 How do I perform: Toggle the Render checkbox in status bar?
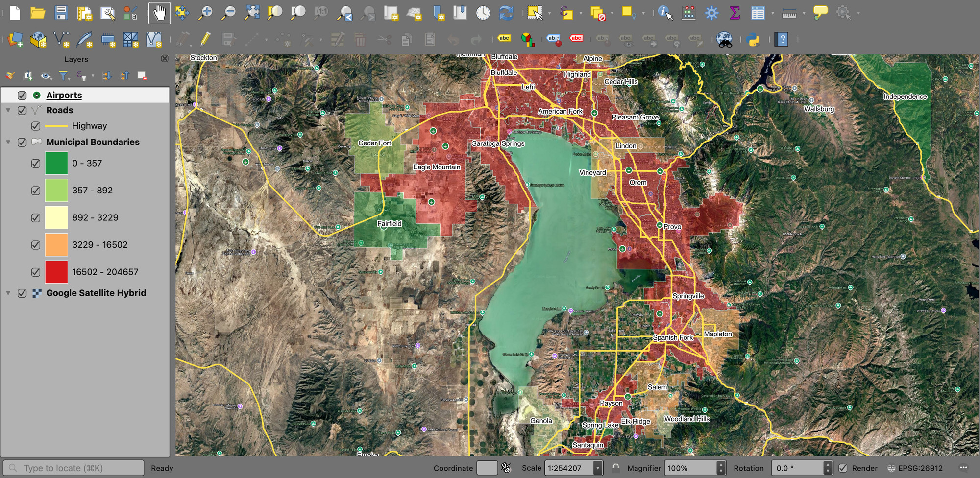843,468
